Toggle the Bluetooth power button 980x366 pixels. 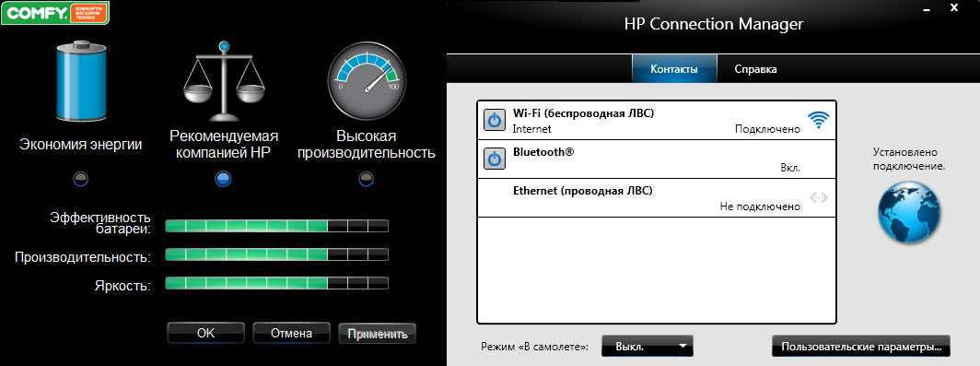click(x=495, y=159)
